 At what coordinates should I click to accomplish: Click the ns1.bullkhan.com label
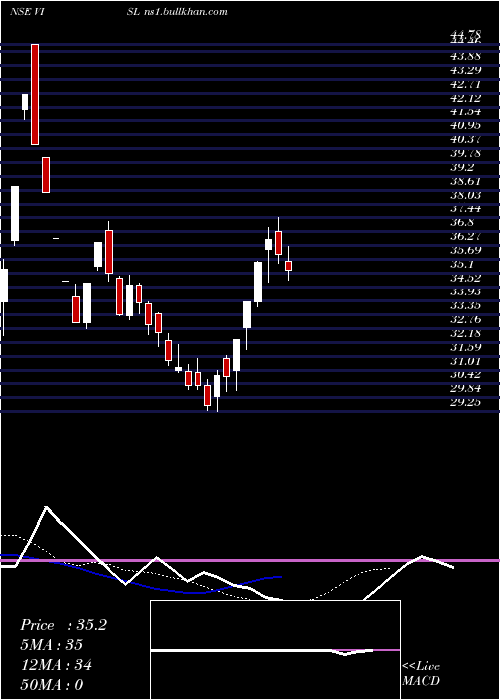[x=185, y=12]
